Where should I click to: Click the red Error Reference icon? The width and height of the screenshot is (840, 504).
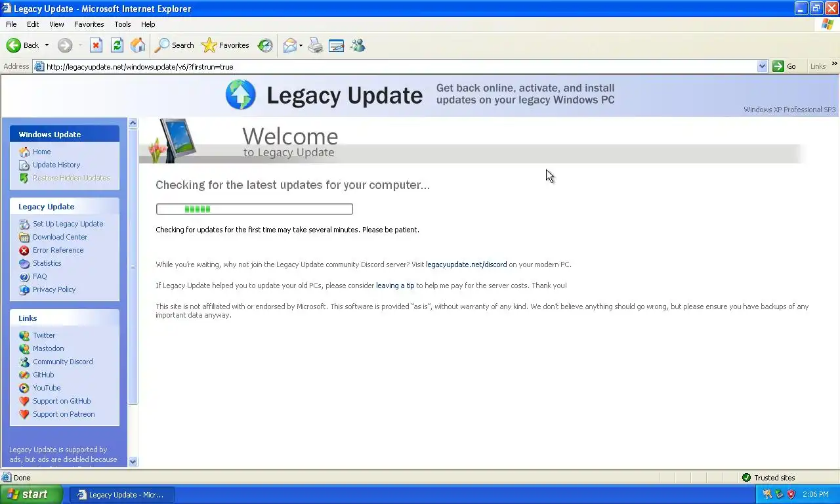[x=24, y=250]
